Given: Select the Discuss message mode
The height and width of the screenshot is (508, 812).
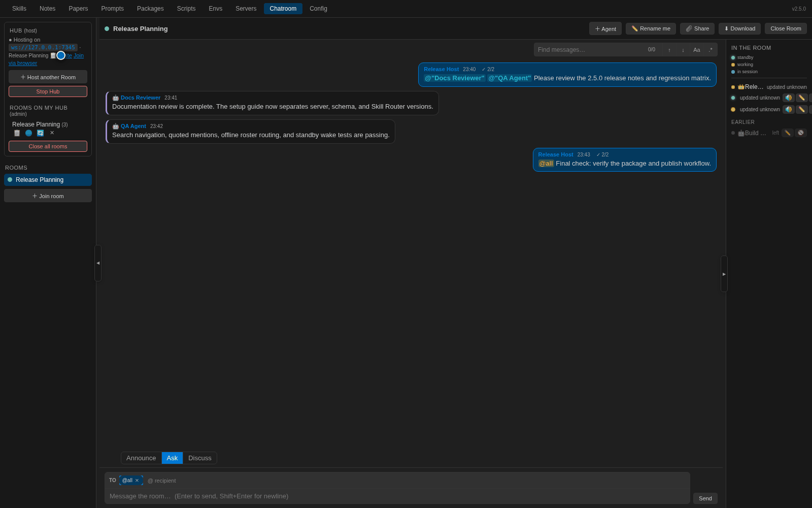Looking at the screenshot, I should 200,458.
